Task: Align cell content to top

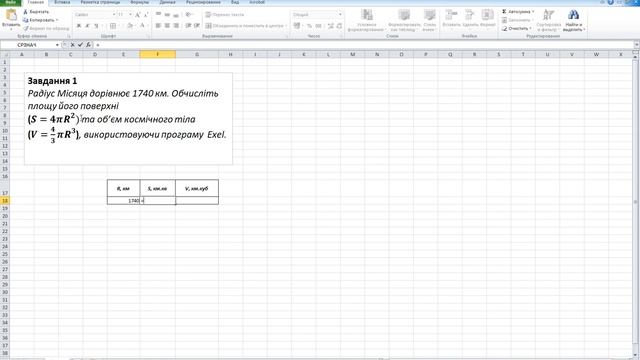Action: 158,15
